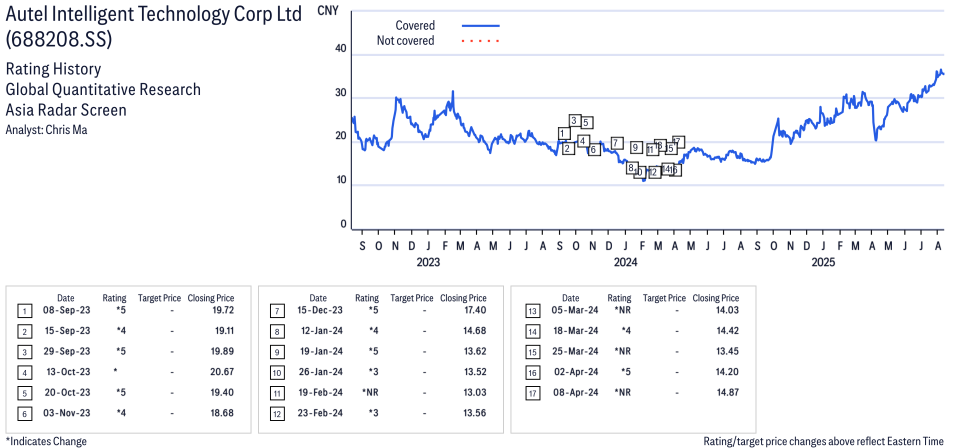Screen dimensions: 955x448
Task: Select the 2024 year label under chart
Action: click(x=626, y=263)
